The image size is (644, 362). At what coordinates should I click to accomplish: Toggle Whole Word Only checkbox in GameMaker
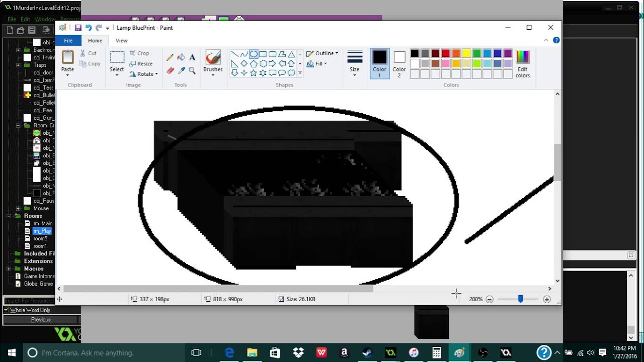pos(7,310)
